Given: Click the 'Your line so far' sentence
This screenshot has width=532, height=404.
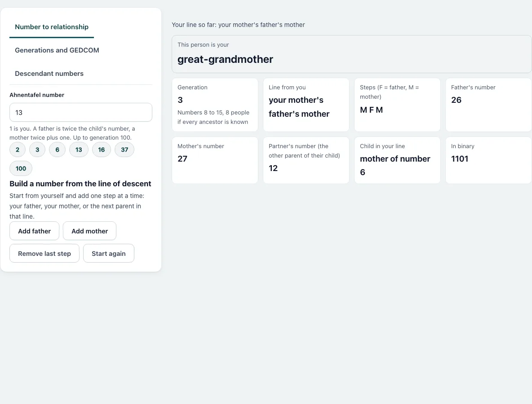Looking at the screenshot, I should (238, 25).
